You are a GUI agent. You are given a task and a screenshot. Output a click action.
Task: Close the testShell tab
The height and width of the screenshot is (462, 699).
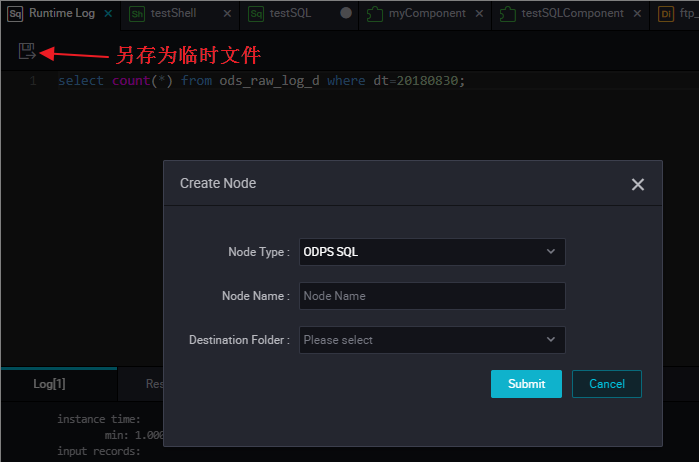227,14
